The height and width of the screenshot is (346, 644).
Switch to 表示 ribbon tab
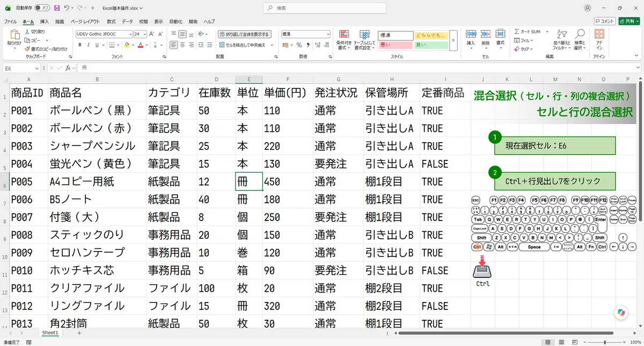pos(158,21)
